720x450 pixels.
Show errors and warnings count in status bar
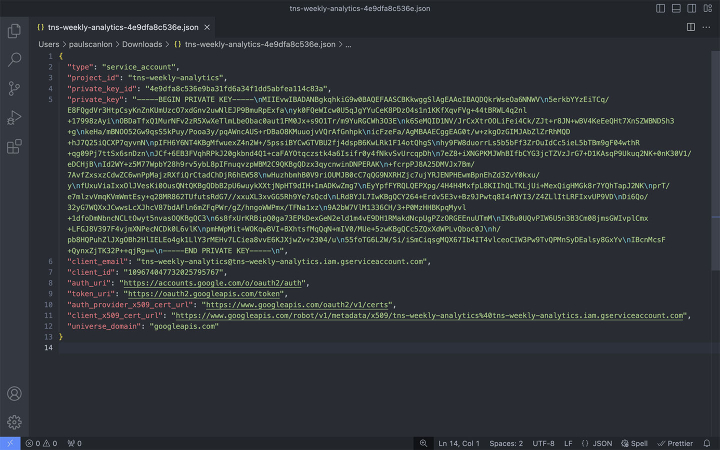pos(41,443)
